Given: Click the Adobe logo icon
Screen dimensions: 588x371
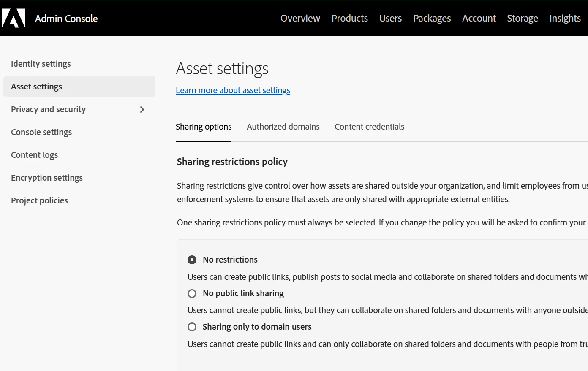Looking at the screenshot, I should [14, 18].
